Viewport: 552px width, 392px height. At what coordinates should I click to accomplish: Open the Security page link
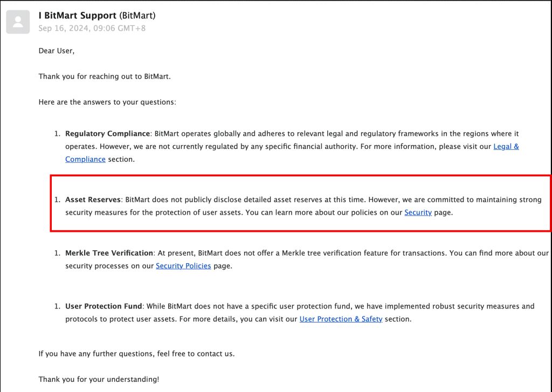click(418, 212)
